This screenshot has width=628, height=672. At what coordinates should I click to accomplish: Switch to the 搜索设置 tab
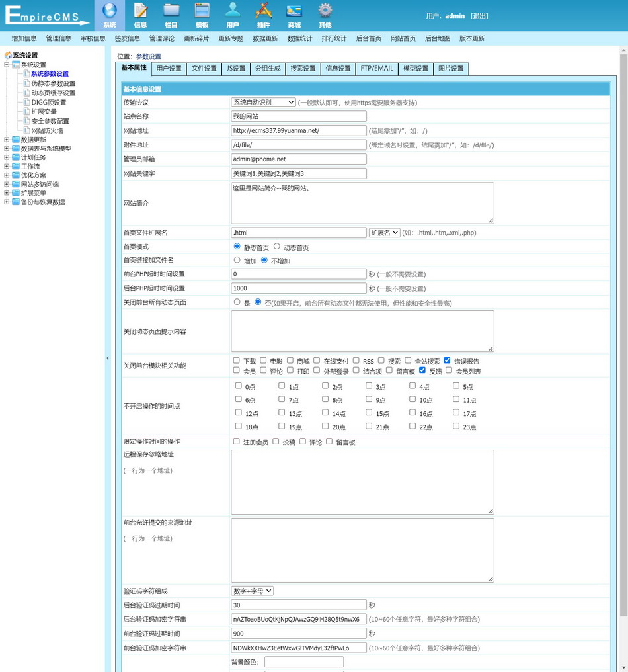pos(303,69)
